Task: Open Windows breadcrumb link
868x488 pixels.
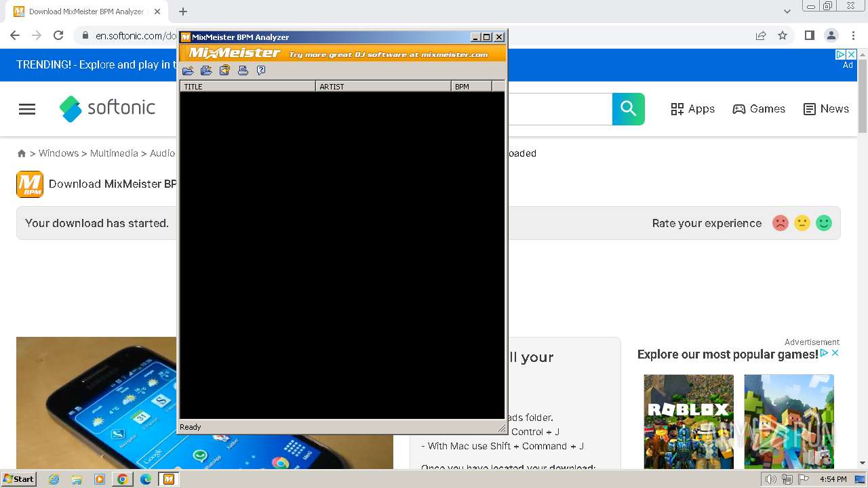Action: tap(58, 153)
